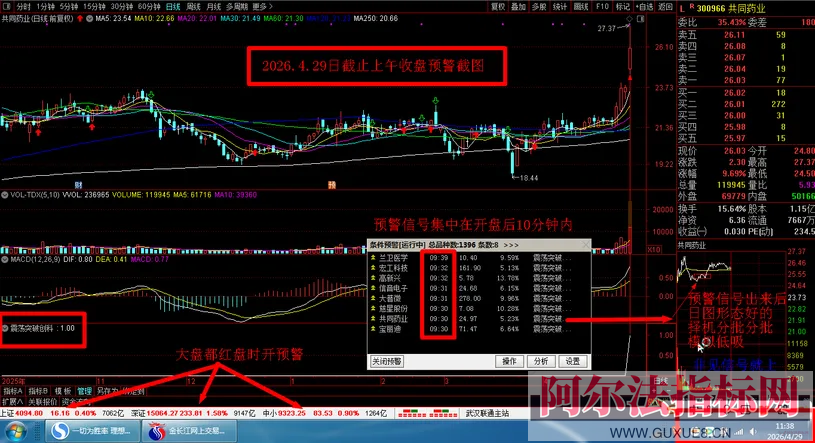Click the 标记 mark button
Viewport: 815px width, 443px height.
(623, 7)
